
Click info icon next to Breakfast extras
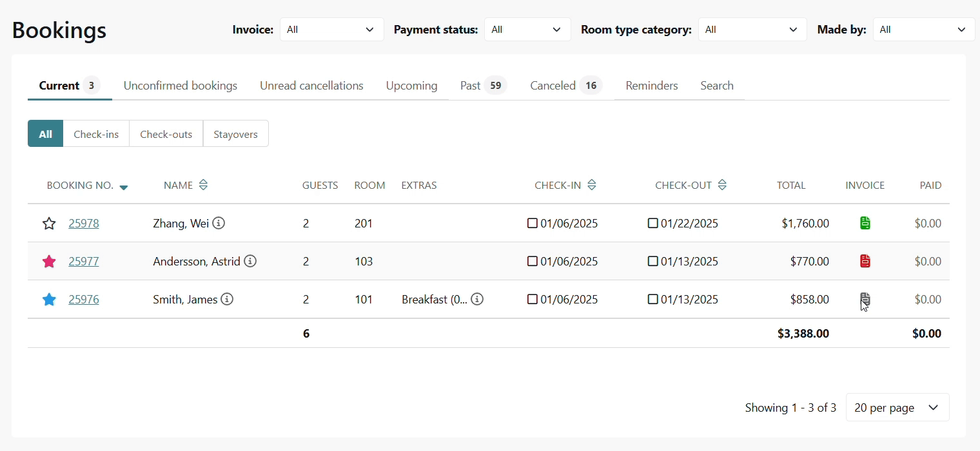477,300
